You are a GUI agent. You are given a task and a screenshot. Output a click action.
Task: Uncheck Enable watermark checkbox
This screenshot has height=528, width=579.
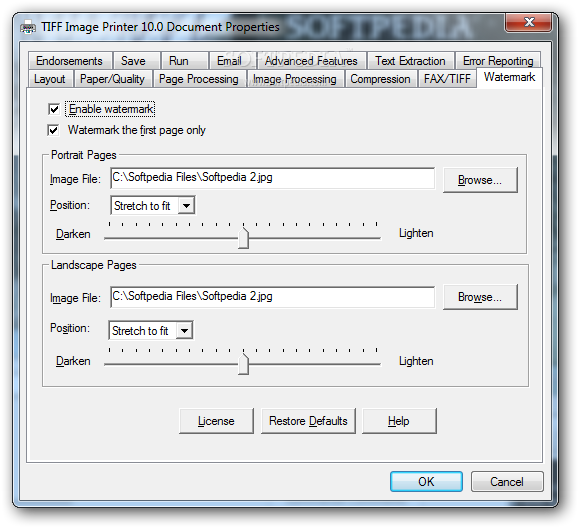click(54, 109)
